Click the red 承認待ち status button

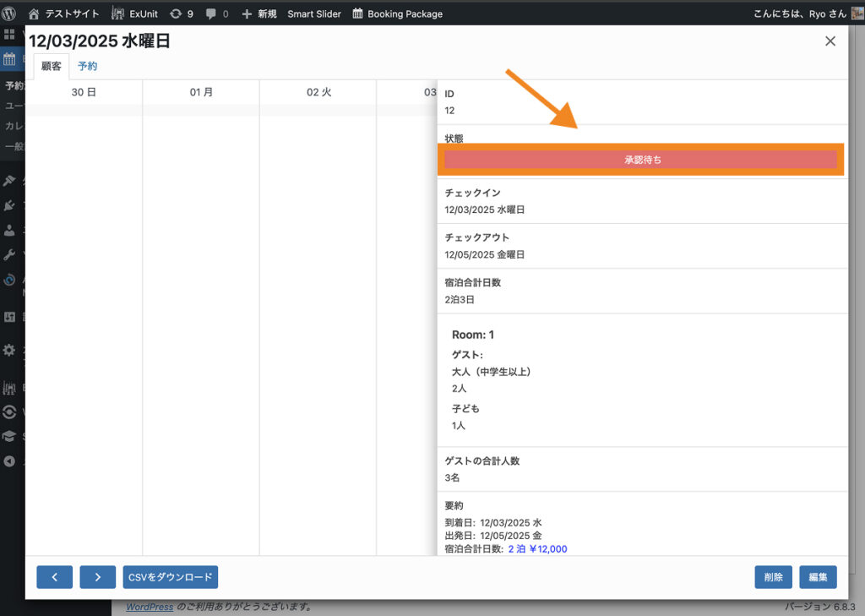click(641, 159)
